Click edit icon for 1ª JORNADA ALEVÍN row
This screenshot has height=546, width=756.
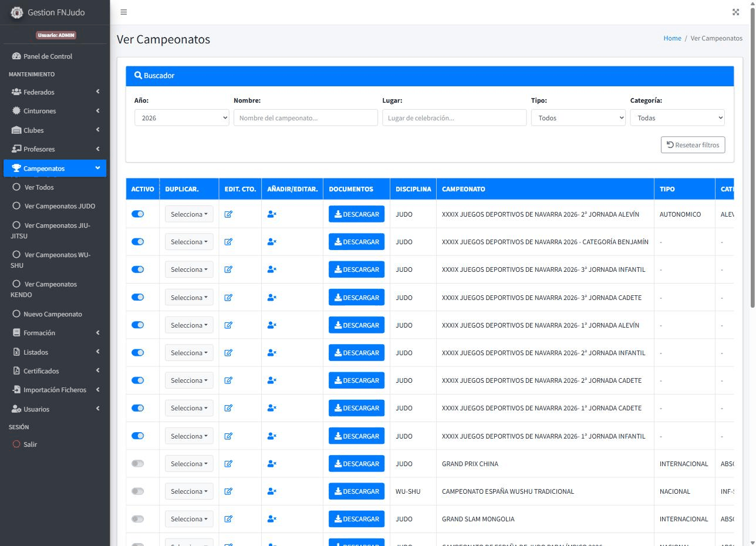pos(228,325)
